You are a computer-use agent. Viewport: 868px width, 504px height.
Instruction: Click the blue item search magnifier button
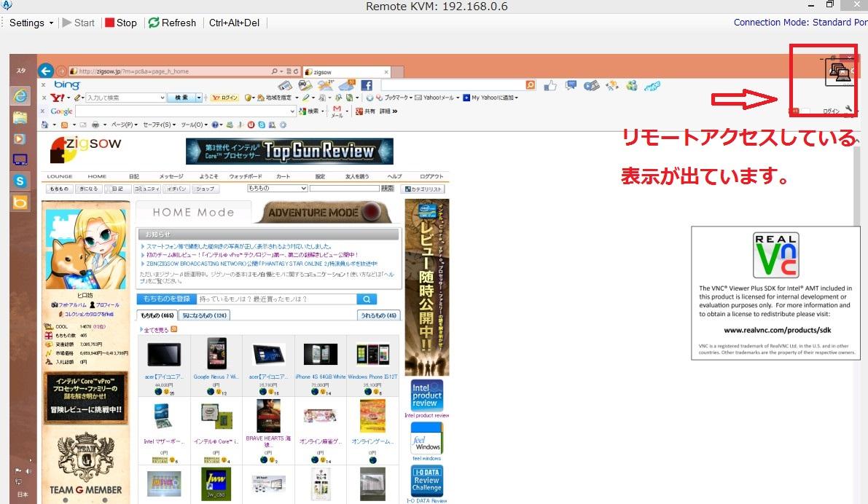coord(367,299)
